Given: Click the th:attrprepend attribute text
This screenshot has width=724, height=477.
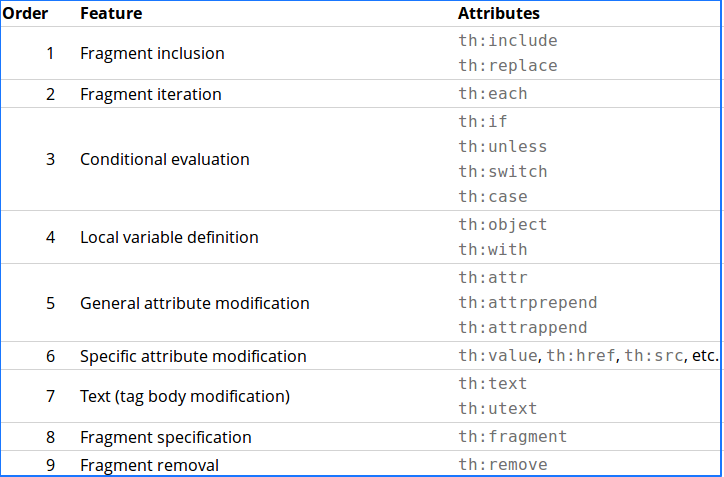Looking at the screenshot, I should point(528,303).
